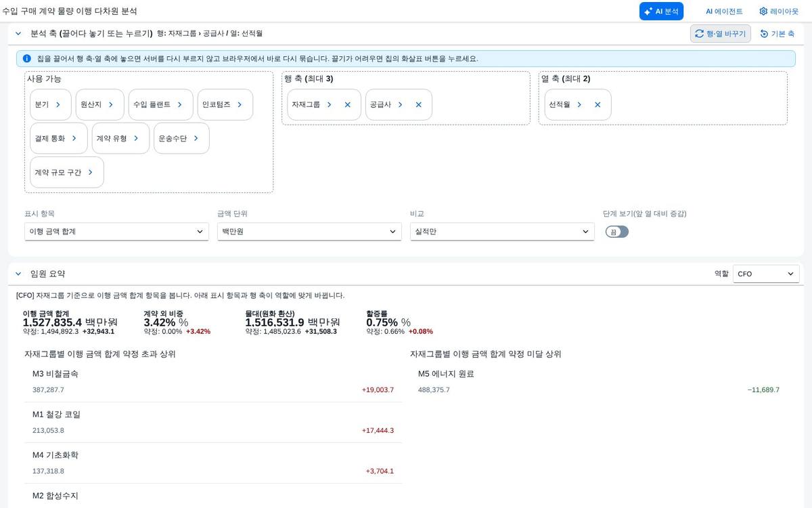The width and height of the screenshot is (812, 508).
Task: Move 수입 플랜트 chip using its arrow
Action: point(180,105)
